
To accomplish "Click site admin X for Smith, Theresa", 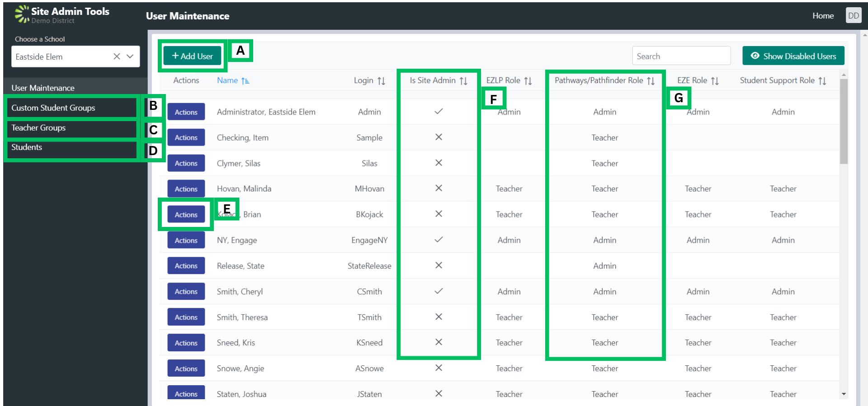I will [439, 317].
